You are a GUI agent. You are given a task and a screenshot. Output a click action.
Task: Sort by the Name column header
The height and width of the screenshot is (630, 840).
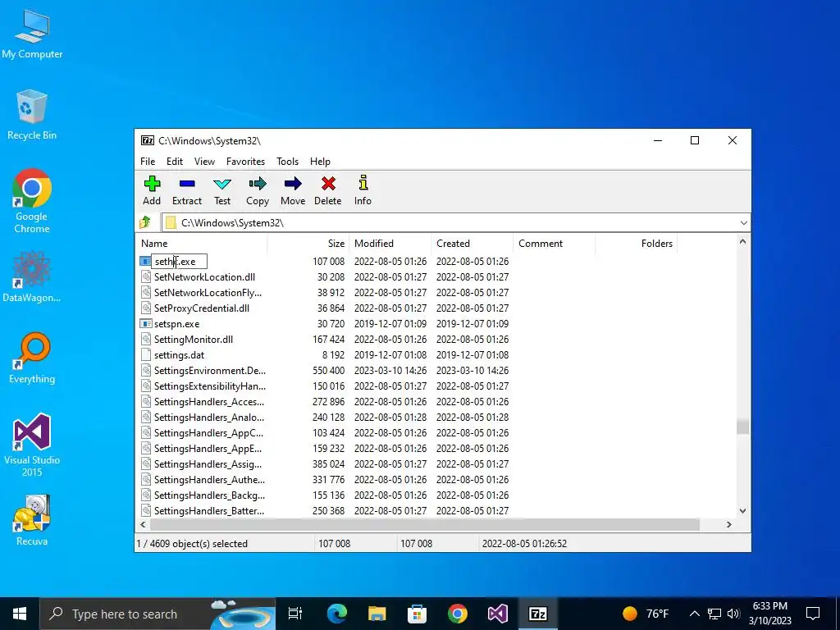(201, 243)
